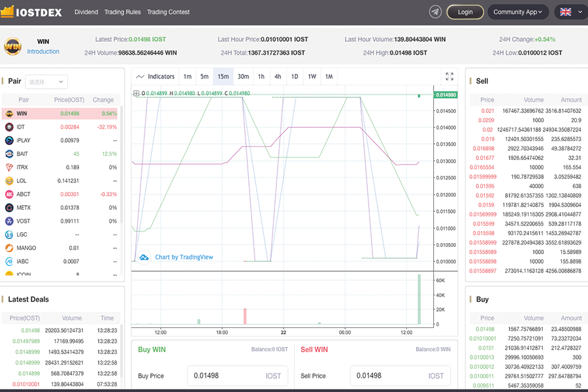Switch chart to 1W interval

(x=312, y=76)
